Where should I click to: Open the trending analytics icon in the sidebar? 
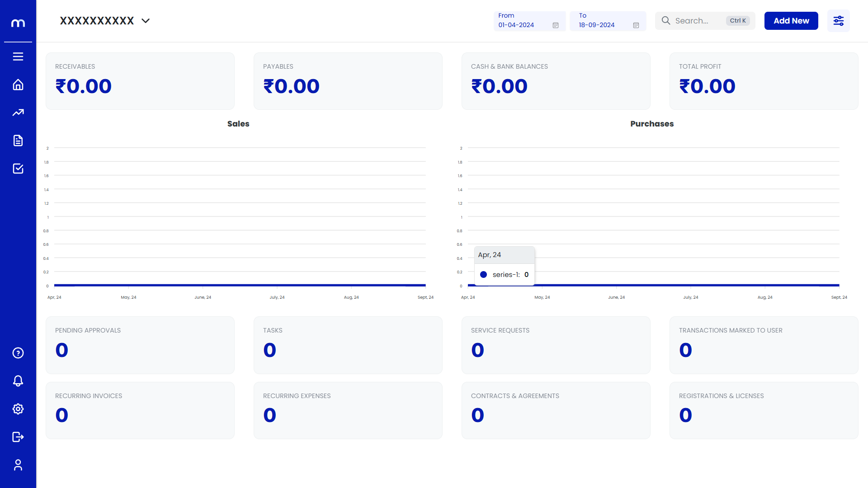click(x=18, y=113)
